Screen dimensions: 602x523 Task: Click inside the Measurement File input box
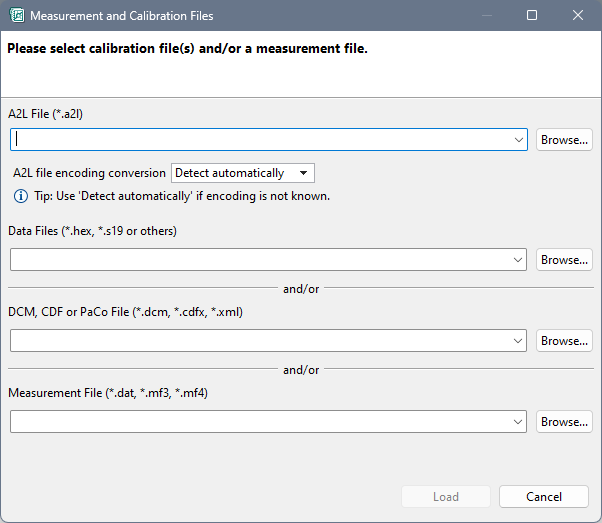260,422
